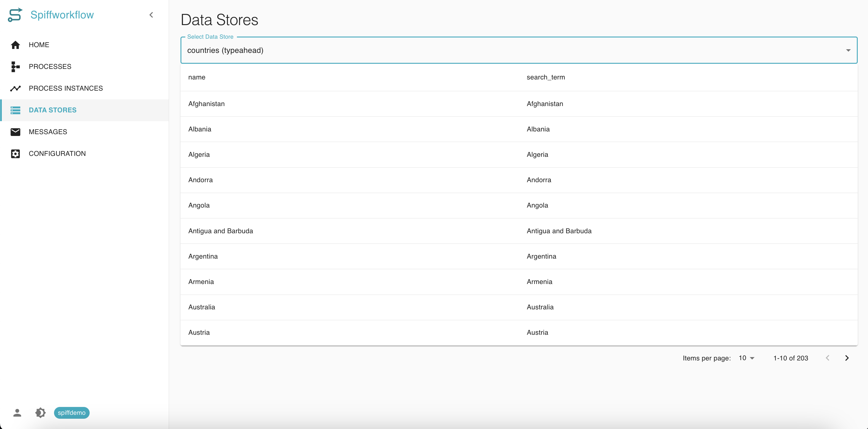Click the Items per page label
Image resolution: width=868 pixels, height=429 pixels.
pyautogui.click(x=707, y=358)
